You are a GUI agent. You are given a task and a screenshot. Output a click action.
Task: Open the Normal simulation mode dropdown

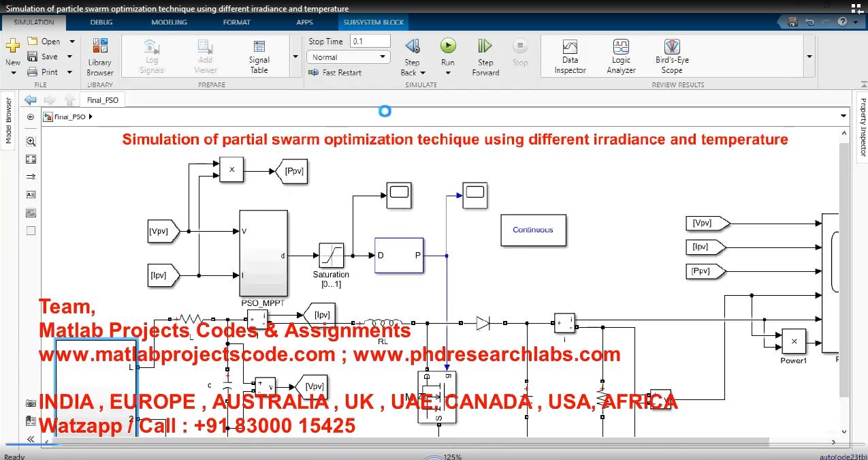(348, 57)
